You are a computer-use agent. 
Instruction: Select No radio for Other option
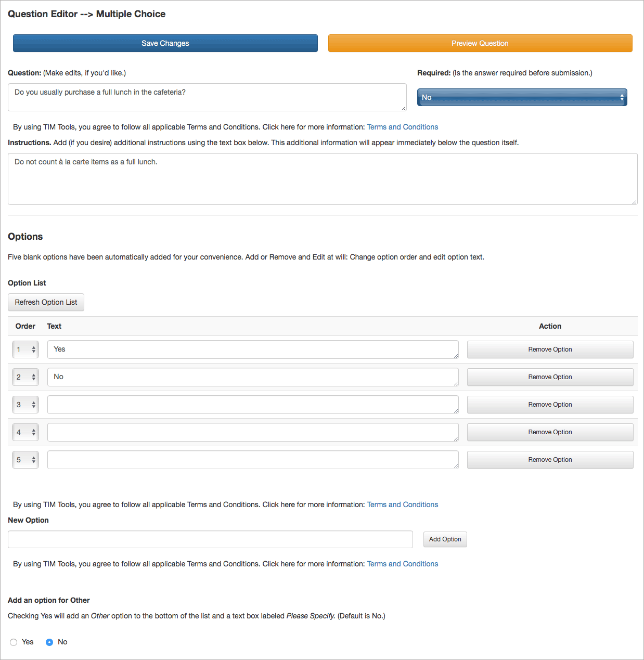pos(49,642)
